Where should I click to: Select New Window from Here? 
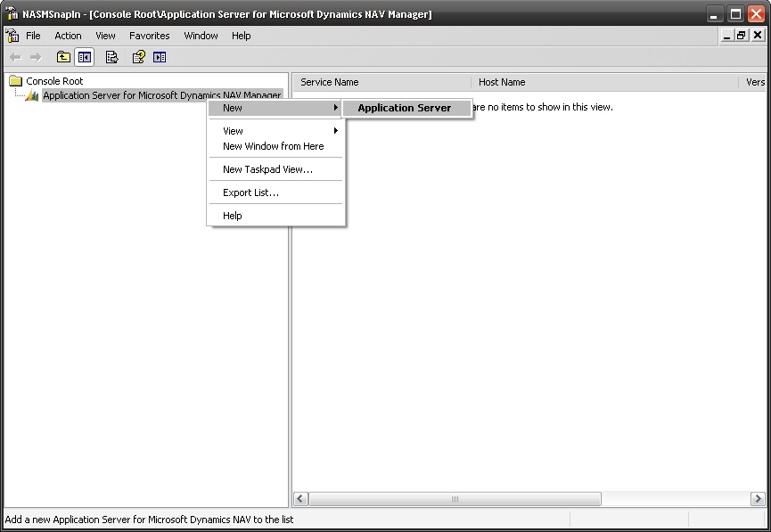[x=275, y=146]
